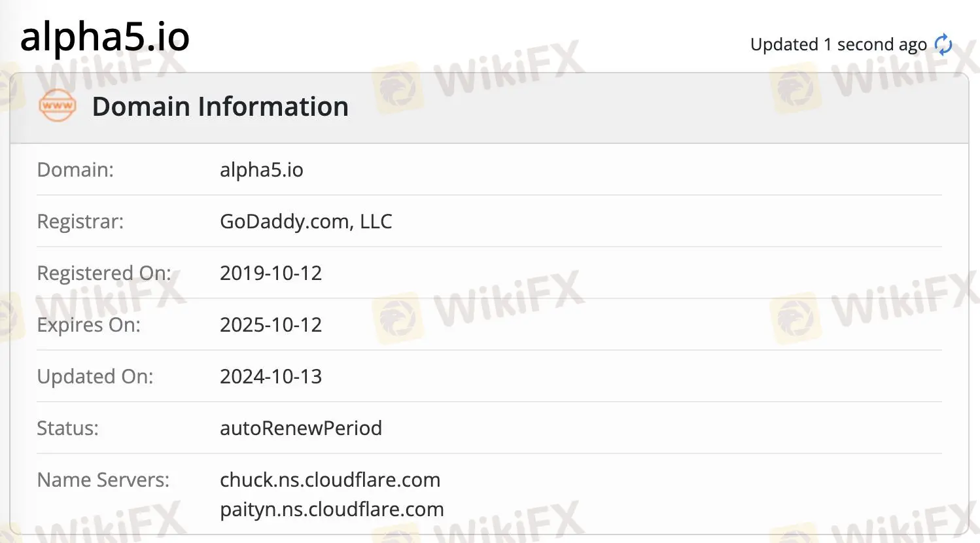Image resolution: width=980 pixels, height=543 pixels.
Task: Click the blue refresh icon
Action: (943, 44)
